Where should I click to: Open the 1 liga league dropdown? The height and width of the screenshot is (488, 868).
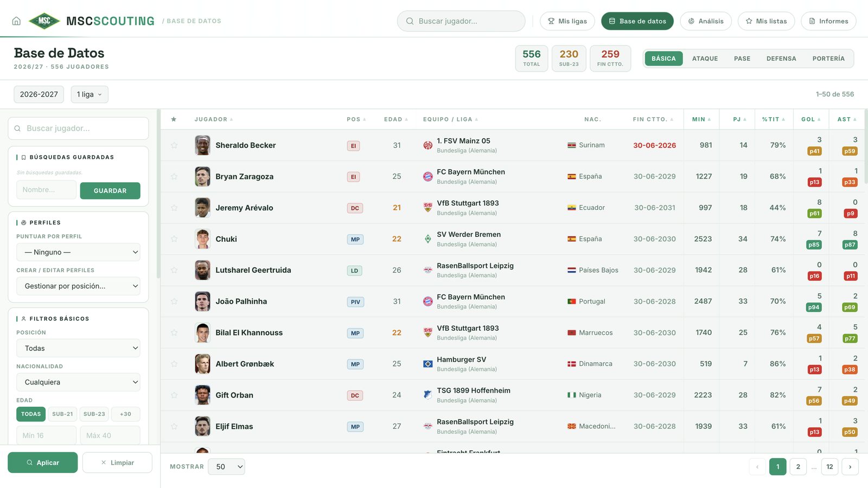coord(90,94)
